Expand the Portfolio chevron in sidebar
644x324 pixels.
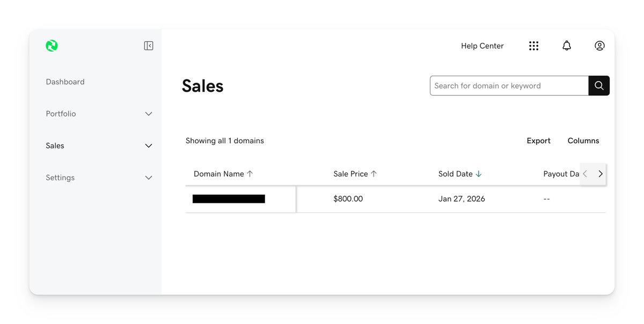pyautogui.click(x=149, y=114)
